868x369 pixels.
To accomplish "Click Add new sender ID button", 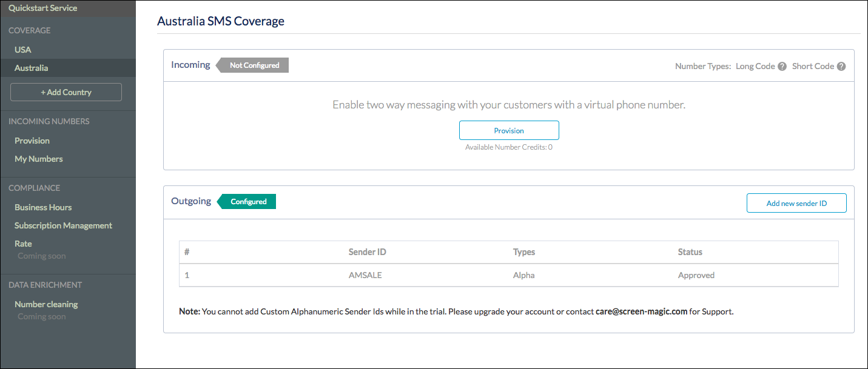I will [796, 203].
